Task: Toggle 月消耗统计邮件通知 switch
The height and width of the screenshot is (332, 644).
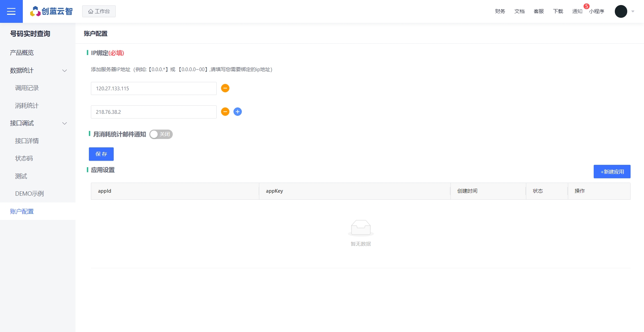Action: [161, 134]
